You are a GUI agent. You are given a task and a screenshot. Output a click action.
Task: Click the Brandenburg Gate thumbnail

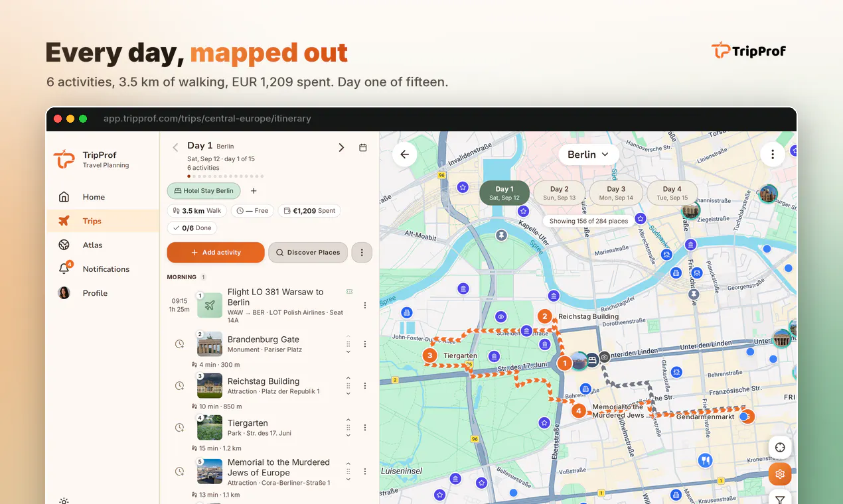210,344
